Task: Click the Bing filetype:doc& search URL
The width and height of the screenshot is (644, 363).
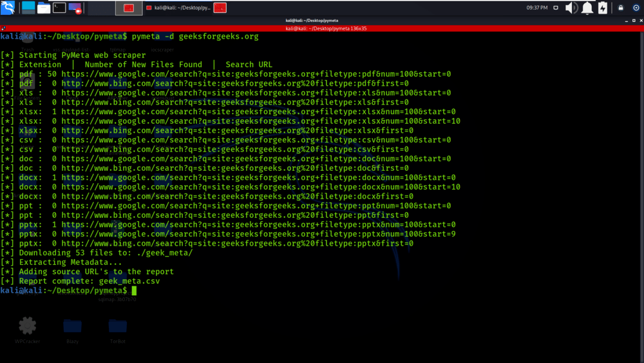Action: pyautogui.click(x=235, y=168)
